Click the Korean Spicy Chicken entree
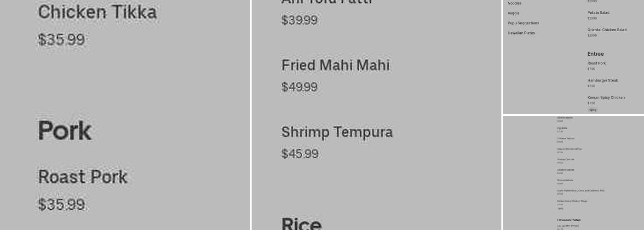644x230 pixels. (x=606, y=98)
